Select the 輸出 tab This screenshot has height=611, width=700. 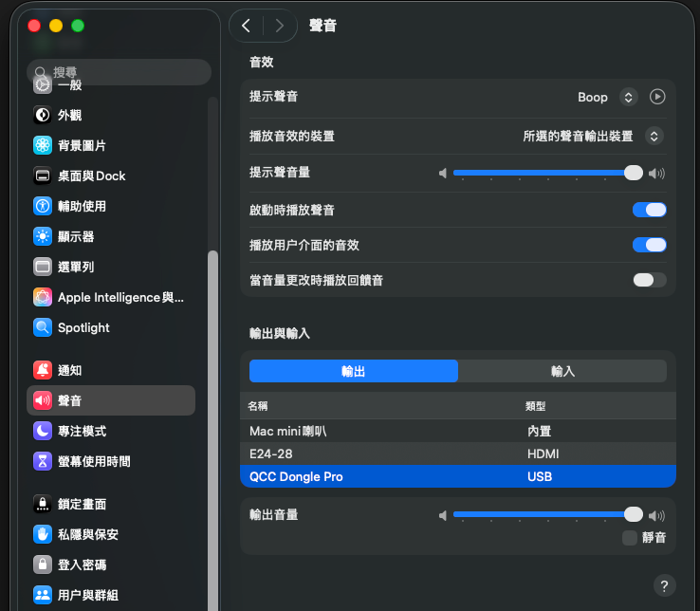point(354,371)
